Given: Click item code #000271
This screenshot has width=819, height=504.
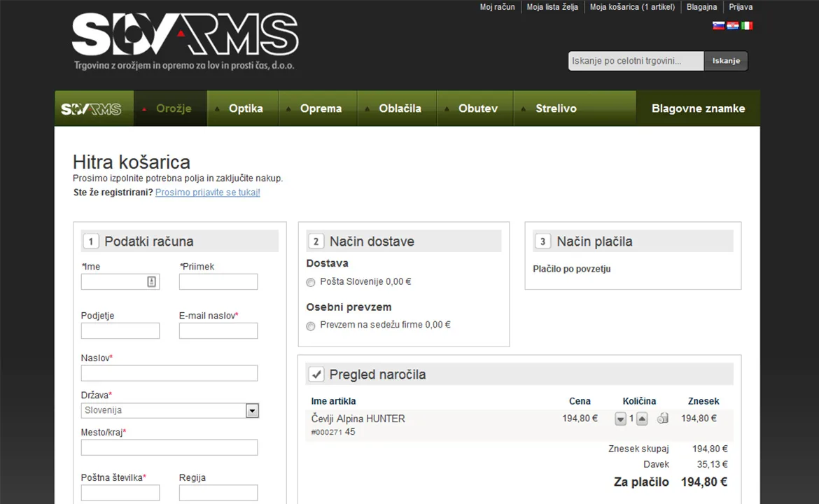Looking at the screenshot, I should click(326, 433).
